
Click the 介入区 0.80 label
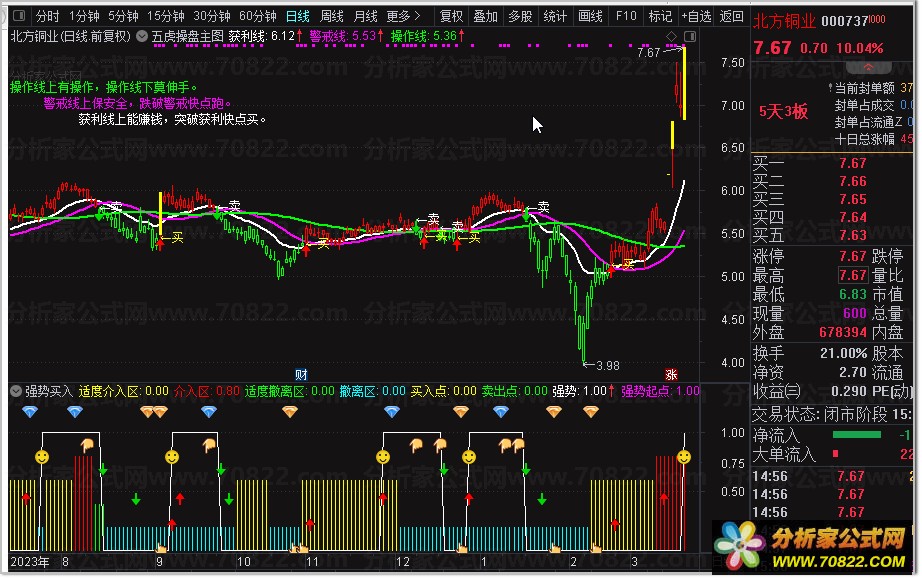click(x=207, y=390)
